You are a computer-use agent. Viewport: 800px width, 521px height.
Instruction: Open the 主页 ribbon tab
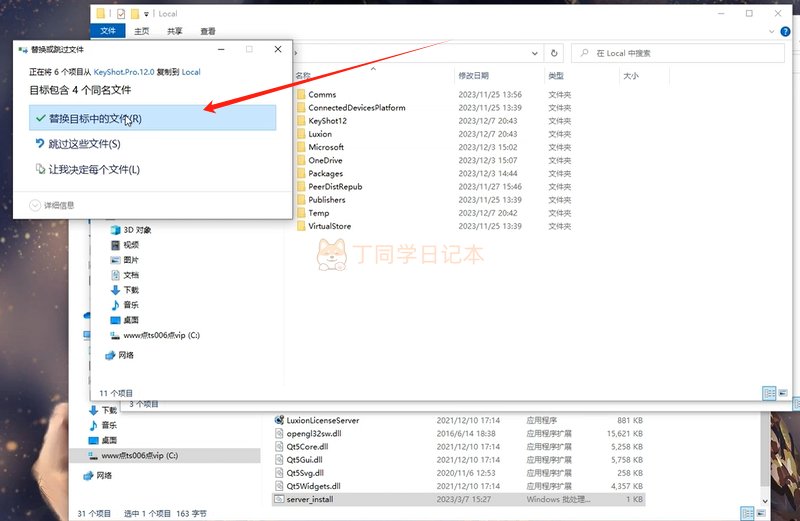click(141, 31)
